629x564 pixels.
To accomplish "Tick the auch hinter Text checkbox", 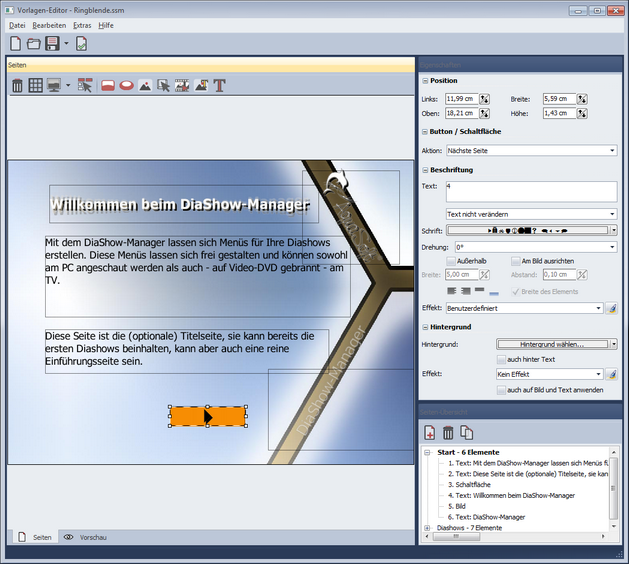I will point(502,358).
